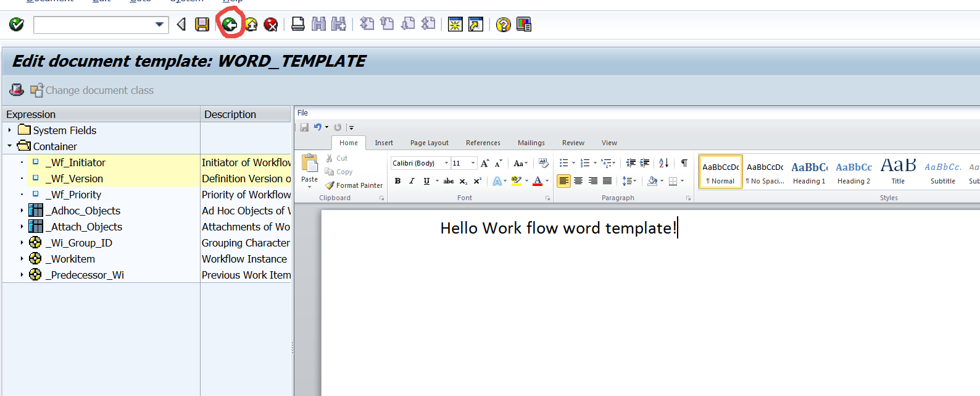Image resolution: width=980 pixels, height=396 pixels.
Task: Expand the System Fields folder
Action: click(x=9, y=130)
